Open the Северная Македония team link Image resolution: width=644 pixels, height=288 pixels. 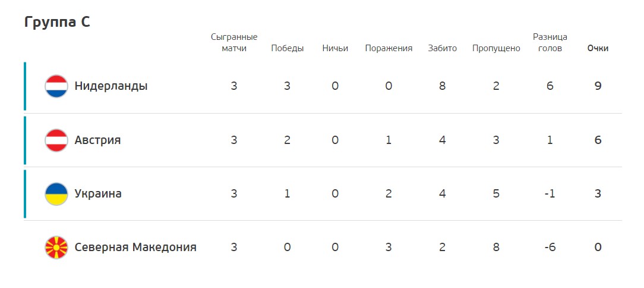(x=135, y=248)
